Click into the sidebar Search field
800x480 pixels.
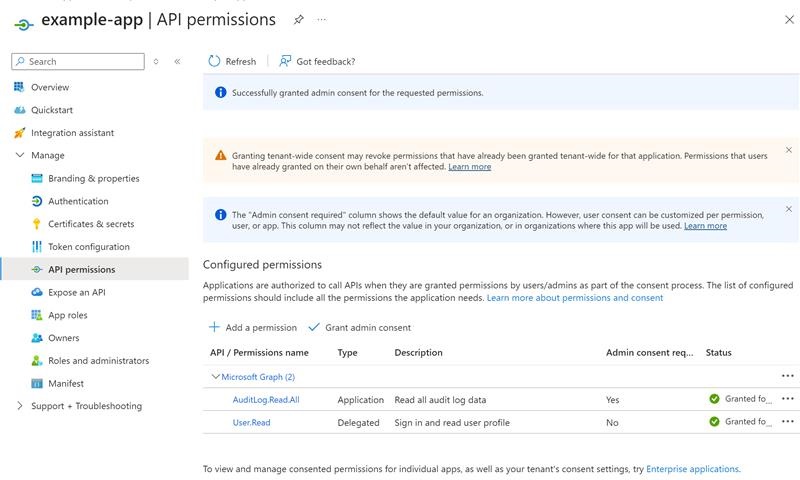[x=78, y=62]
